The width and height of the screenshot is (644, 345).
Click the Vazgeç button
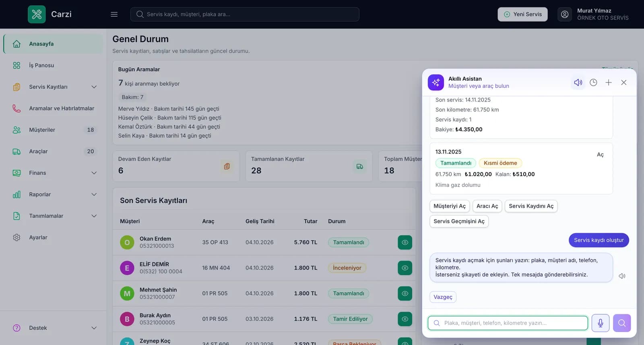point(443,297)
